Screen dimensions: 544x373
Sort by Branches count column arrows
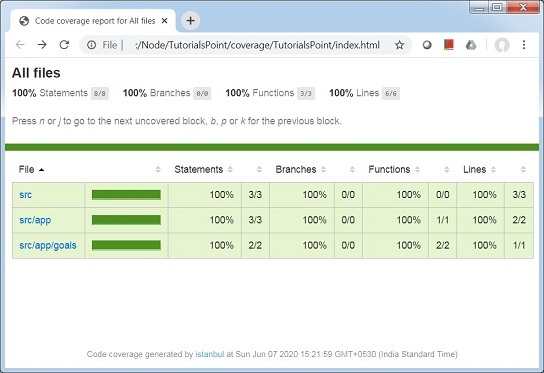pyautogui.click(x=352, y=169)
